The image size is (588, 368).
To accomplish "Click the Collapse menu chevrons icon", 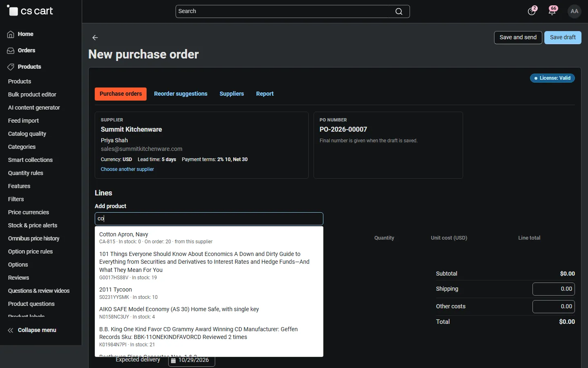I will (11, 330).
